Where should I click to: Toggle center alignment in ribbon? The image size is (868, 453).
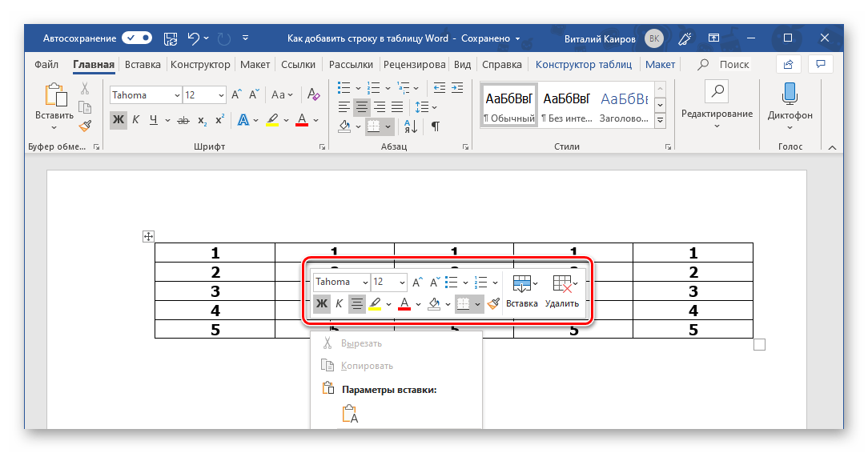(361, 106)
